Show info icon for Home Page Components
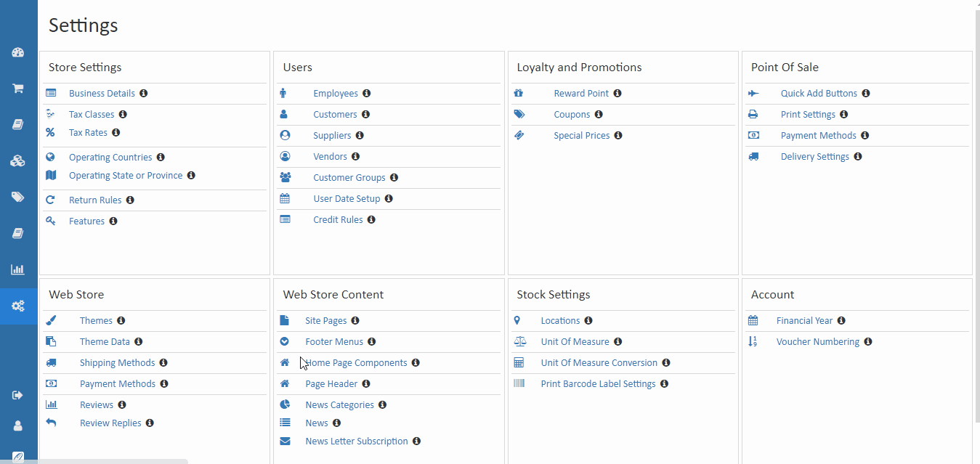The image size is (980, 464). pyautogui.click(x=416, y=363)
